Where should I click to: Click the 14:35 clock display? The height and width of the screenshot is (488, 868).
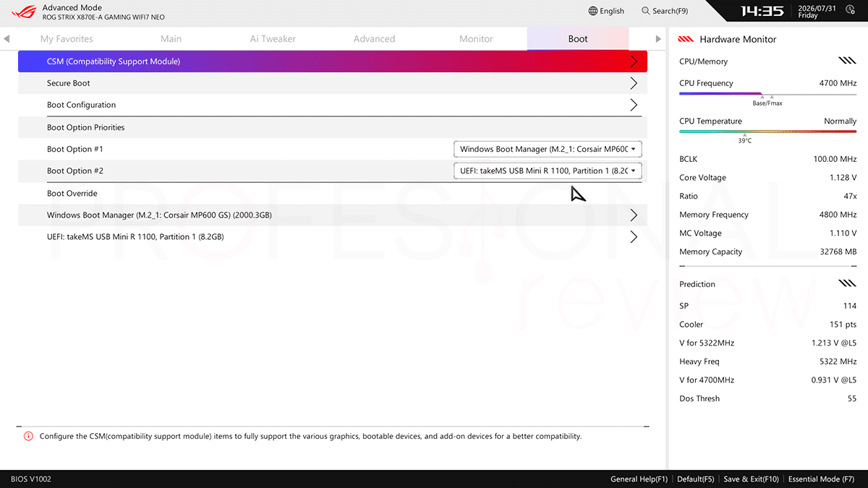click(x=762, y=11)
